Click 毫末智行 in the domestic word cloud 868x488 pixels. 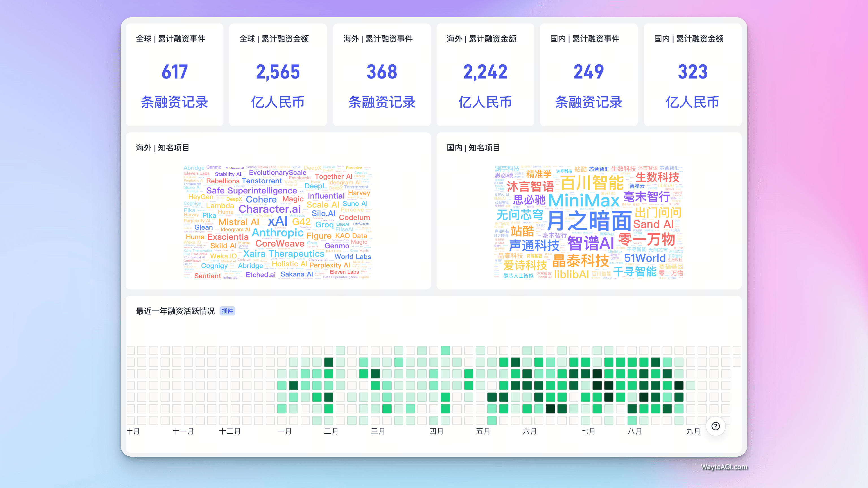[x=646, y=197]
